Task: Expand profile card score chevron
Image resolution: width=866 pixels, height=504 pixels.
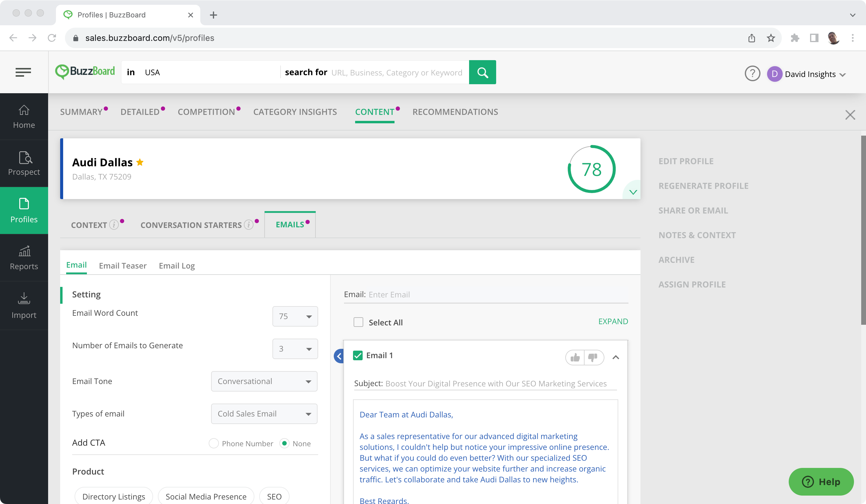Action: 633,192
